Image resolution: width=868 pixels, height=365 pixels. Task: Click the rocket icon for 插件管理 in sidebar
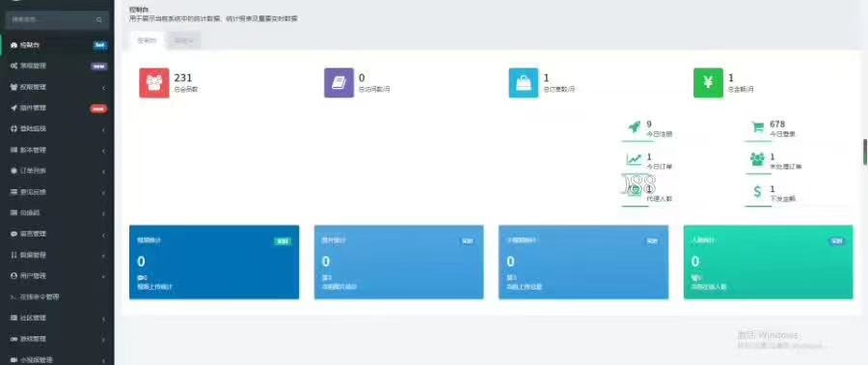point(14,108)
